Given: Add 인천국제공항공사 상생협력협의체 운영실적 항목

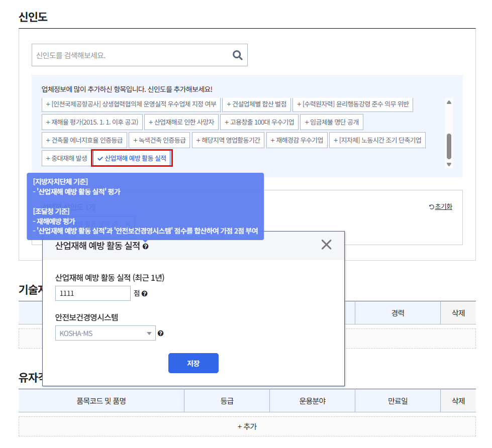Looking at the screenshot, I should [131, 104].
